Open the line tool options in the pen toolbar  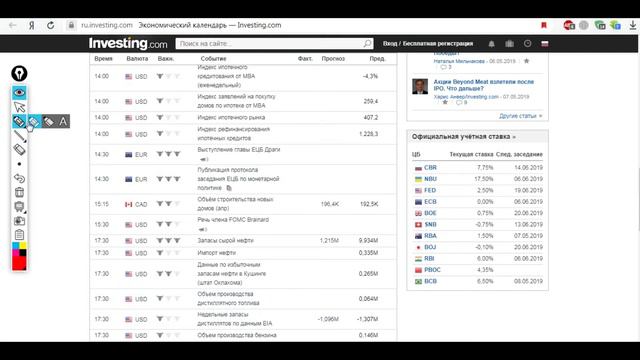[19, 136]
